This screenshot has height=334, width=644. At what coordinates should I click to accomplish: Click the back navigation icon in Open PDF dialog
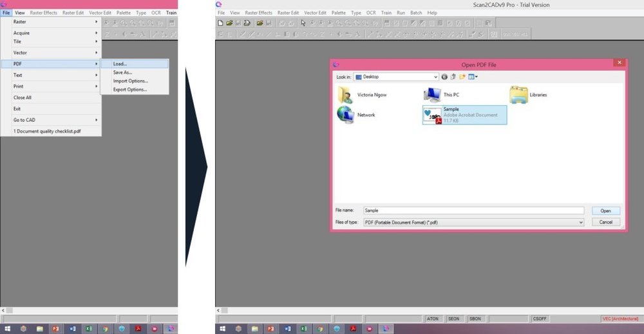tap(444, 77)
